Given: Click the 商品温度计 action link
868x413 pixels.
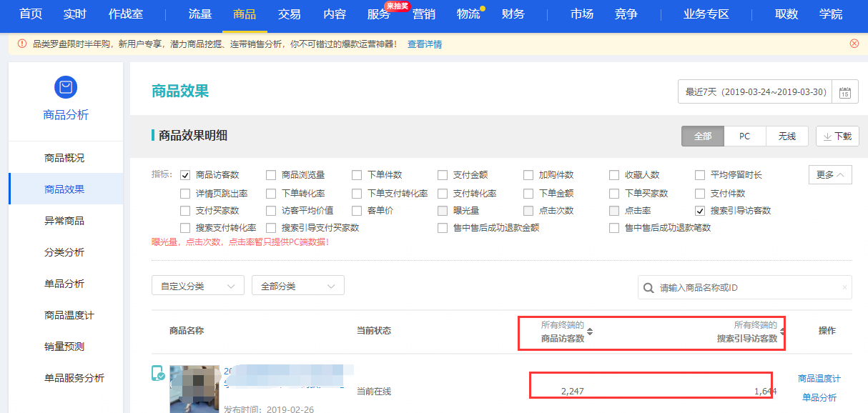Looking at the screenshot, I should pyautogui.click(x=819, y=379).
